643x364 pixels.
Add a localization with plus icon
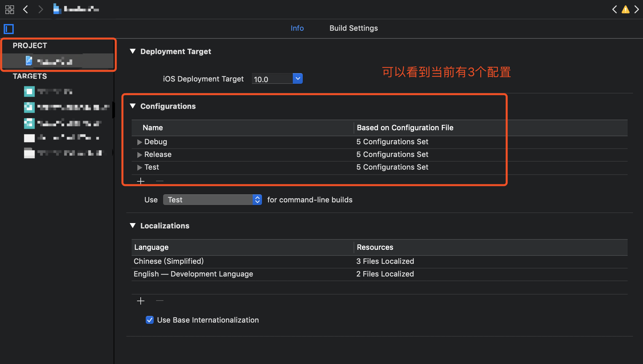(141, 301)
